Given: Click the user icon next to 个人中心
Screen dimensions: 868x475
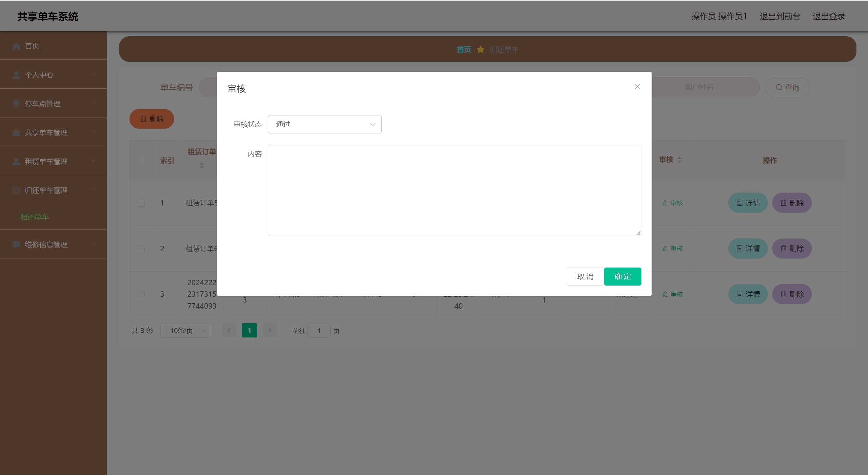Looking at the screenshot, I should coord(16,75).
